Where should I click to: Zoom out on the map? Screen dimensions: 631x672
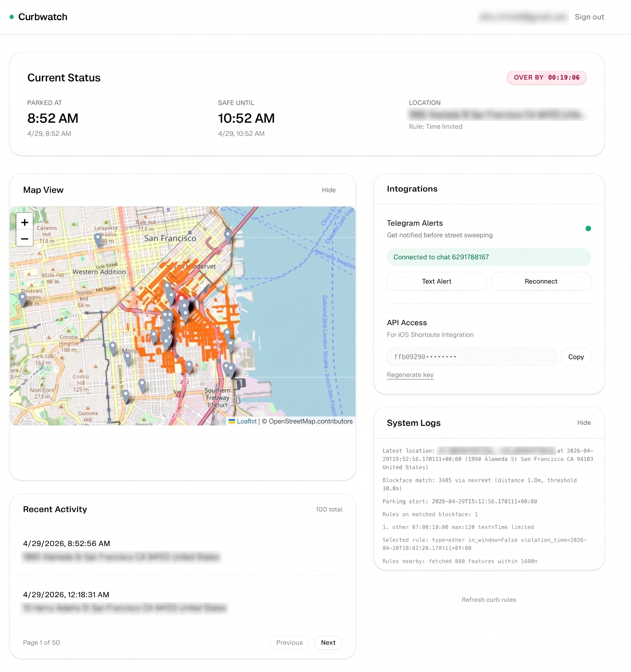coord(24,239)
